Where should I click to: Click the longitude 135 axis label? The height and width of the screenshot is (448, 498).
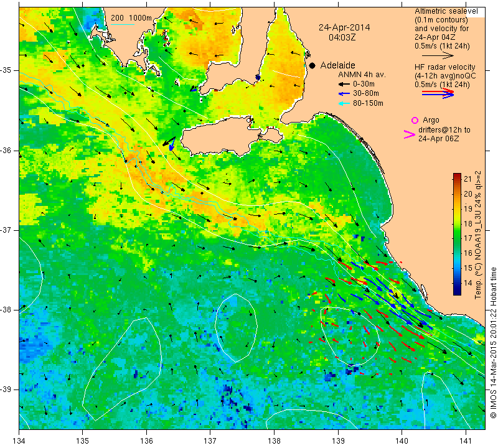[x=83, y=441]
